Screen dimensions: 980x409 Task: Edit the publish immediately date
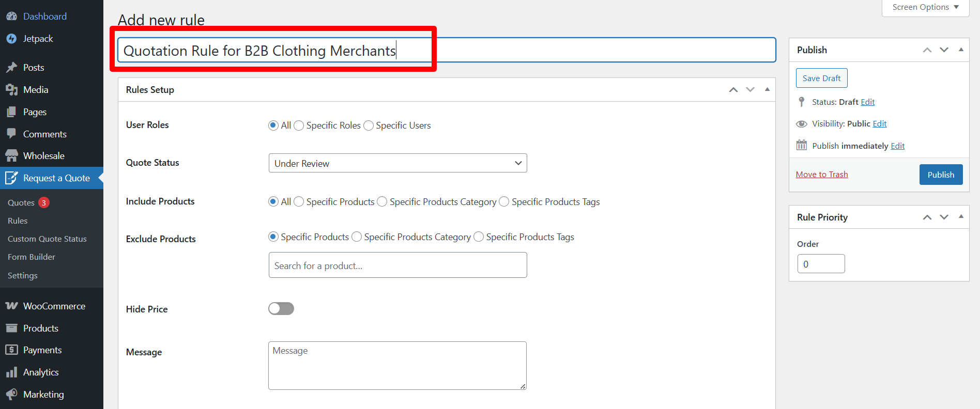click(x=898, y=146)
